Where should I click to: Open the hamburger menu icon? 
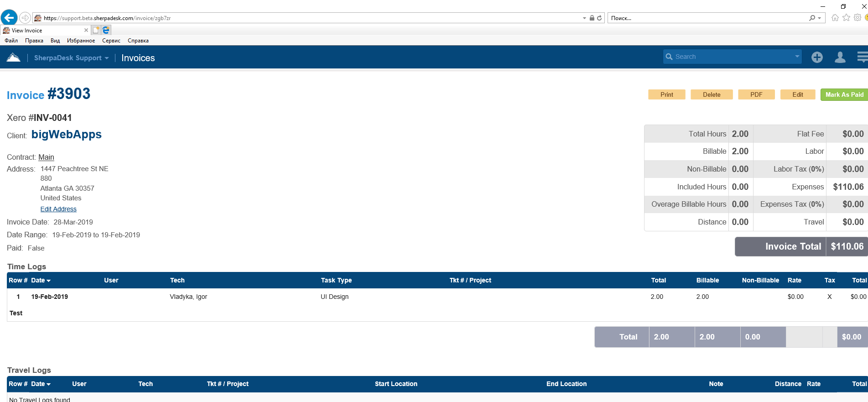click(x=862, y=57)
